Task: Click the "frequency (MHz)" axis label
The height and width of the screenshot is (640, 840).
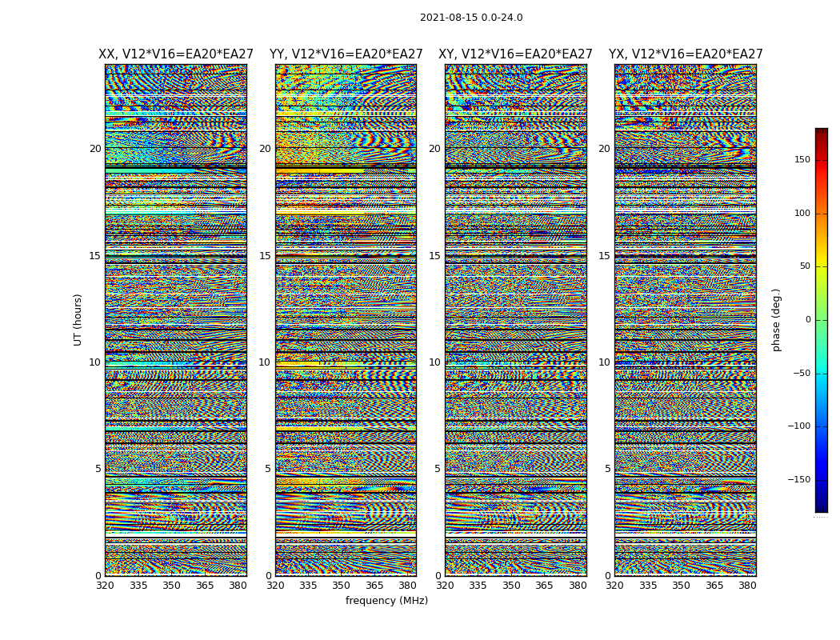Action: coord(386,600)
